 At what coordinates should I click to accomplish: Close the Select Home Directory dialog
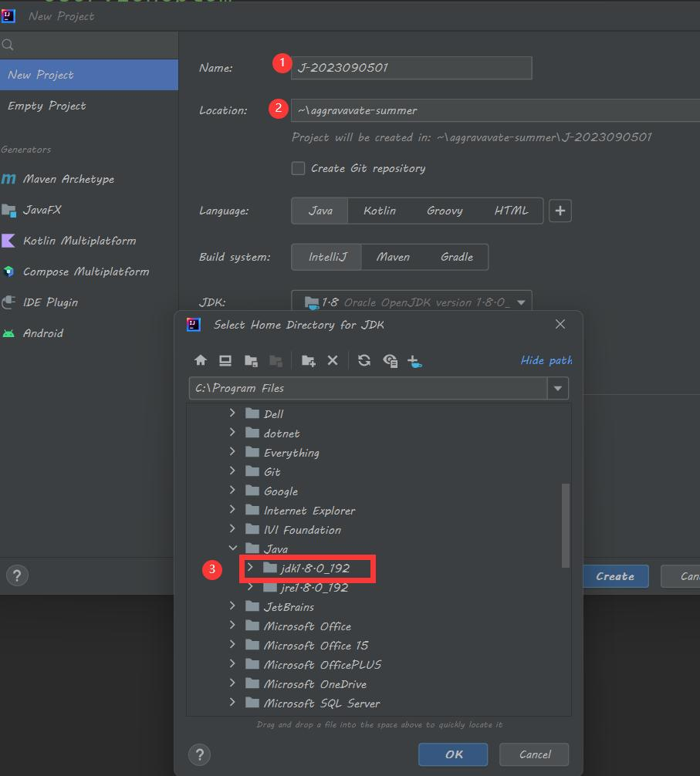[x=560, y=324]
